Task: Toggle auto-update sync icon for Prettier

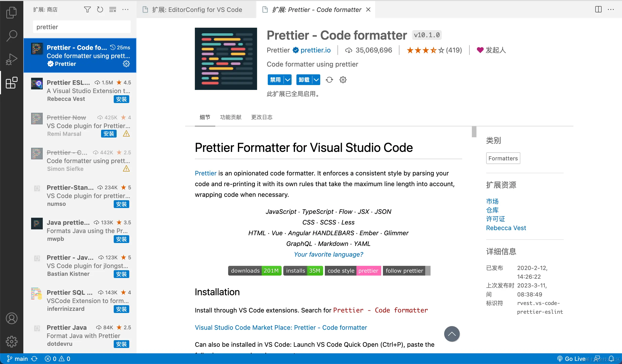Action: click(329, 80)
